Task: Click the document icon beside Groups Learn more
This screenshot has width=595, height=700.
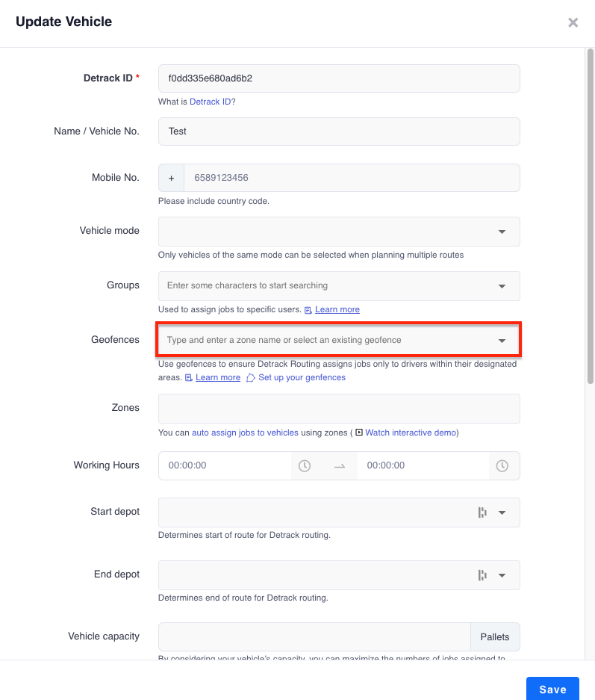Action: click(308, 310)
